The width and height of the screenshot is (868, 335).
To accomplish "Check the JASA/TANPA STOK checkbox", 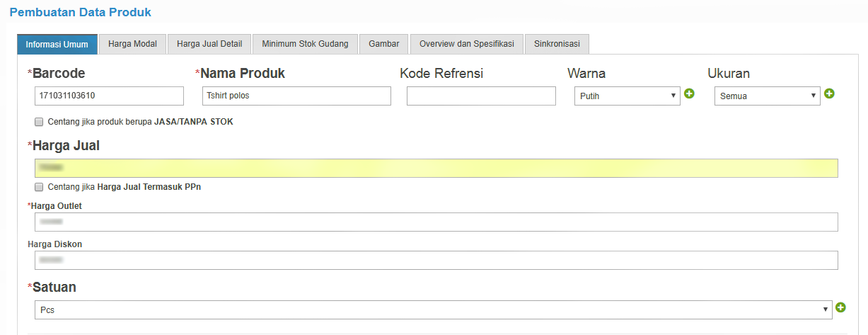I will pyautogui.click(x=39, y=122).
